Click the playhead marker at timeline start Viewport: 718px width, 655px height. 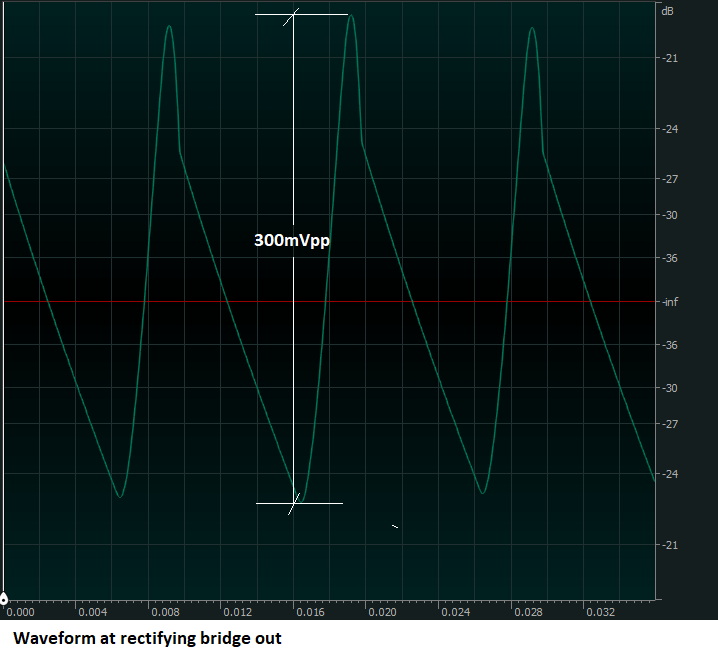point(4,599)
